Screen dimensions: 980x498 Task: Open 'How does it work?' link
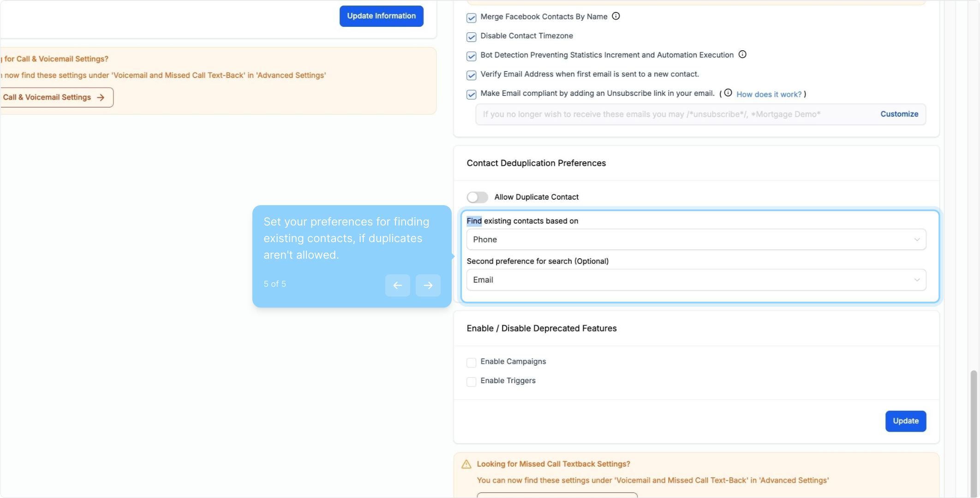coord(769,94)
